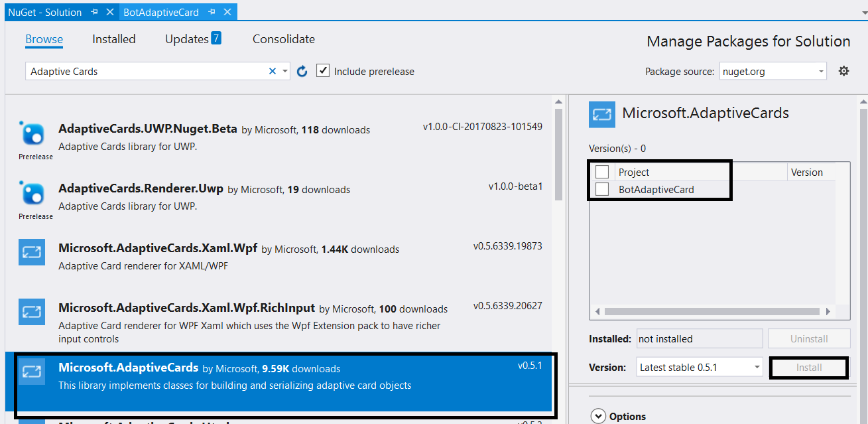Click the Install button
The height and width of the screenshot is (424, 868).
click(x=809, y=367)
